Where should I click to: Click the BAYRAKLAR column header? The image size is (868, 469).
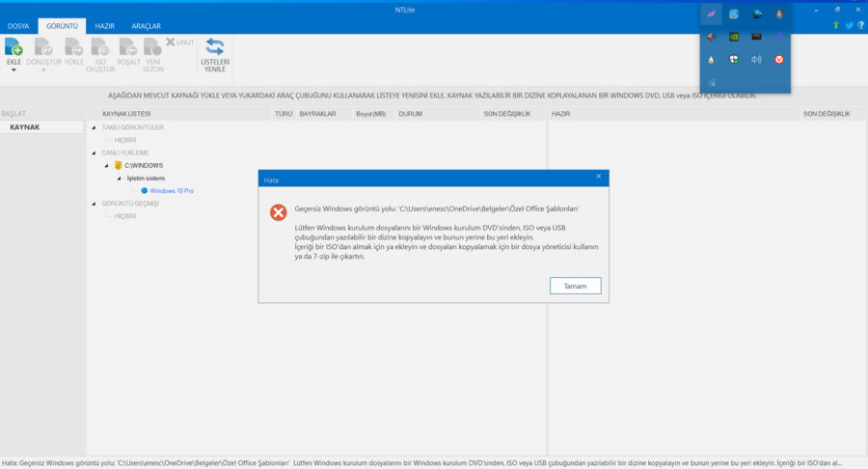(x=324, y=114)
